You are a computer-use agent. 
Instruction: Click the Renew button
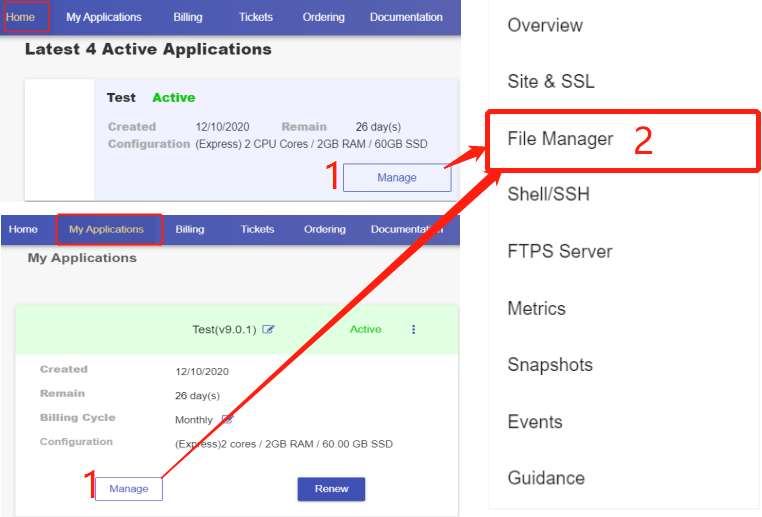click(331, 489)
